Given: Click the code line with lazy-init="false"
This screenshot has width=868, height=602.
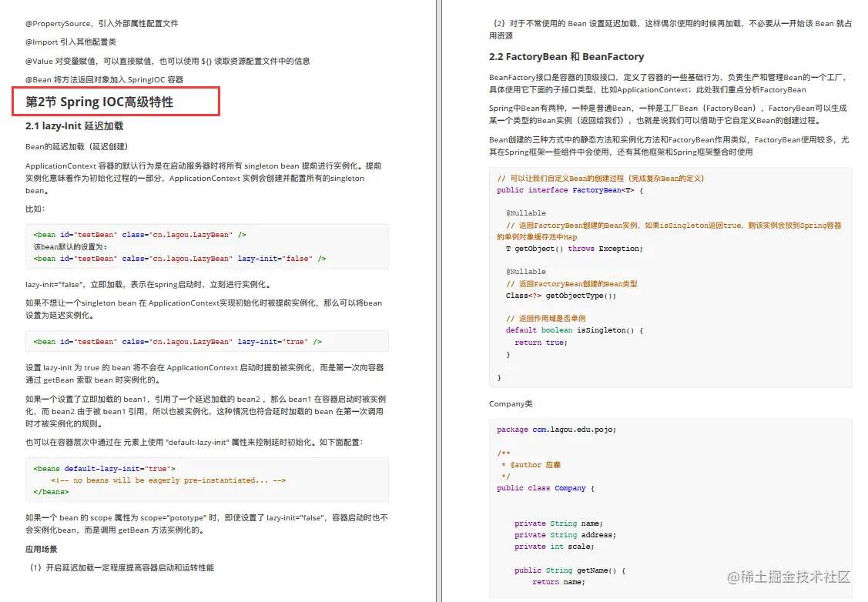Looking at the screenshot, I should (x=180, y=259).
